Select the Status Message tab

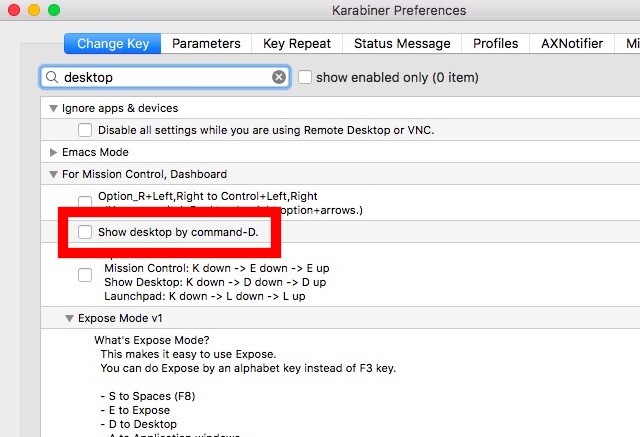point(402,43)
